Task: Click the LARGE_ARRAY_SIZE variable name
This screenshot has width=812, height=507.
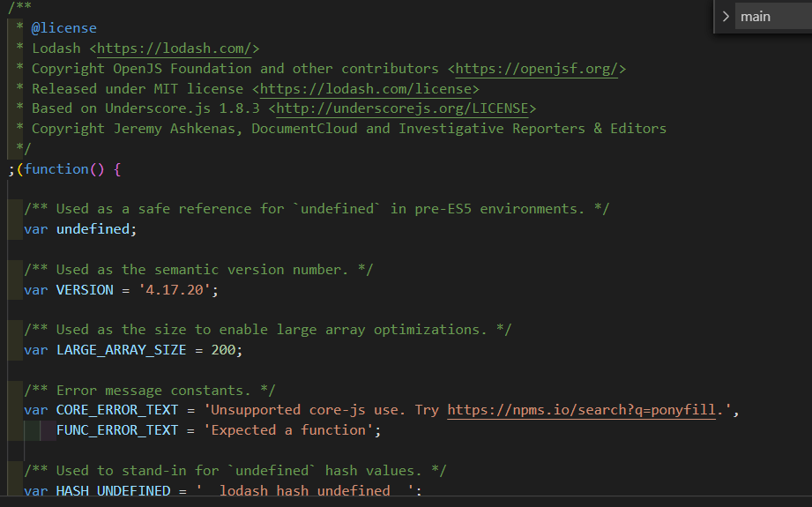Action: pyautogui.click(x=121, y=350)
